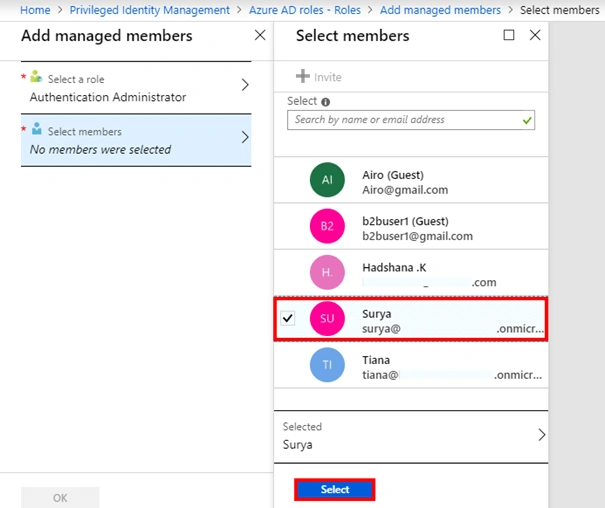This screenshot has width=605, height=508.
Task: Click the info icon next to Select
Action: (326, 102)
